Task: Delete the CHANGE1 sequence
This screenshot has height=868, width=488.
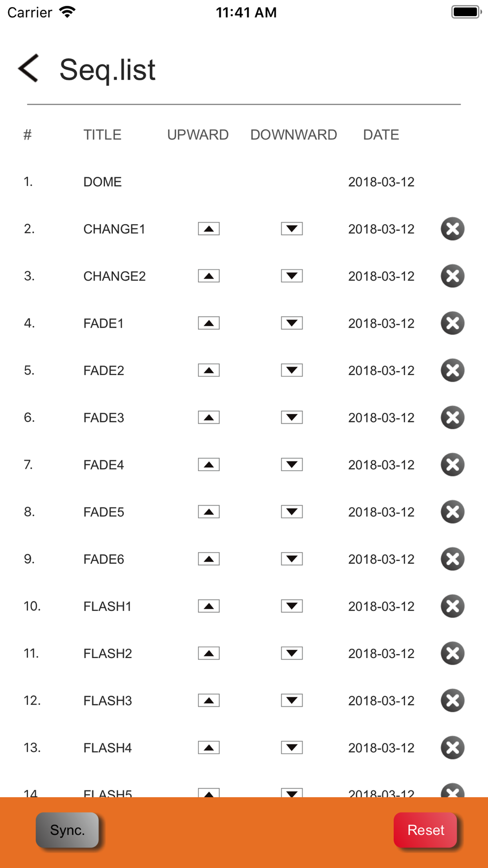Action: [x=452, y=229]
